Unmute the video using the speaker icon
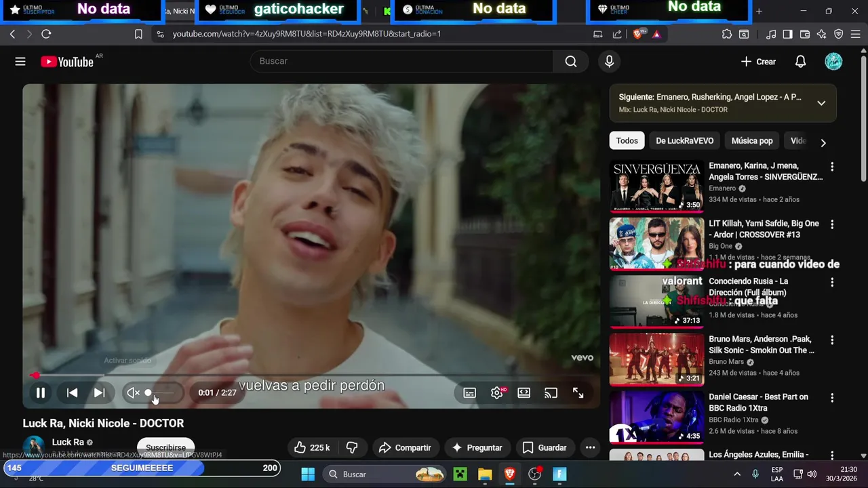The image size is (868, 488). (x=133, y=392)
